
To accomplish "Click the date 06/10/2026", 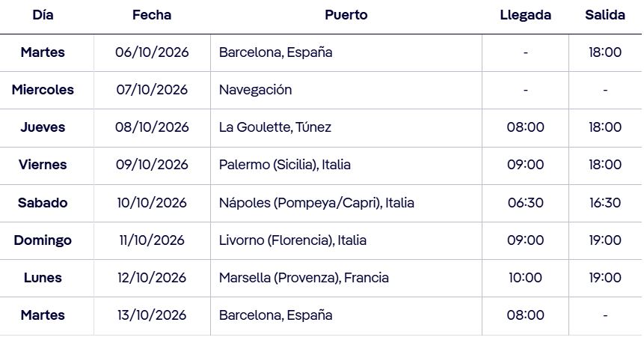I will pyautogui.click(x=152, y=52).
